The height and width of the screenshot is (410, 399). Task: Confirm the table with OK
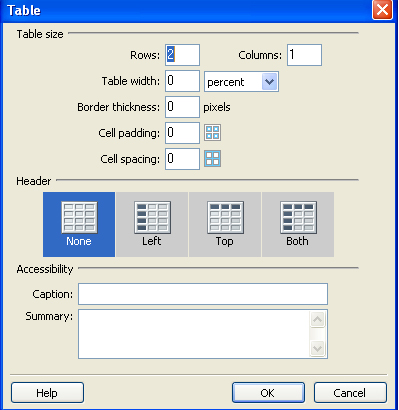pos(268,393)
